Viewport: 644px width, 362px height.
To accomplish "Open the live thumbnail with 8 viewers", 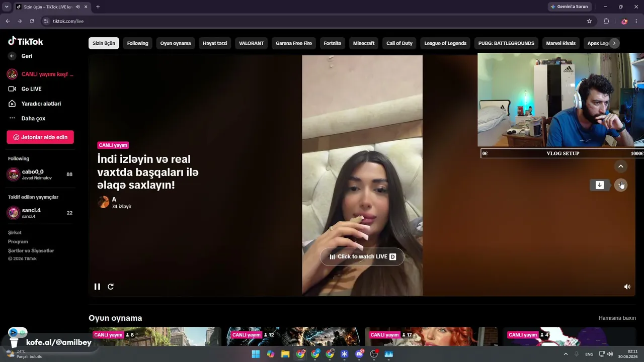I will coord(155,337).
